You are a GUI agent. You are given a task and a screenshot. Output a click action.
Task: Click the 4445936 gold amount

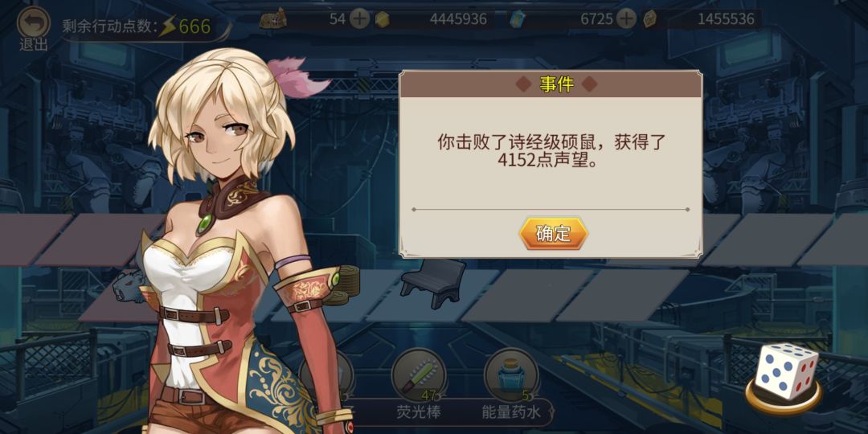[x=458, y=19]
